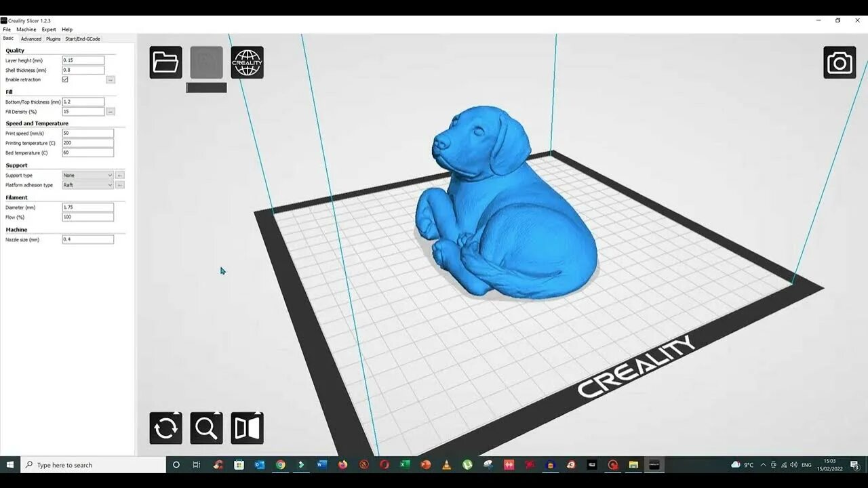Click the camera screenshot icon
868x488 pixels.
840,62
